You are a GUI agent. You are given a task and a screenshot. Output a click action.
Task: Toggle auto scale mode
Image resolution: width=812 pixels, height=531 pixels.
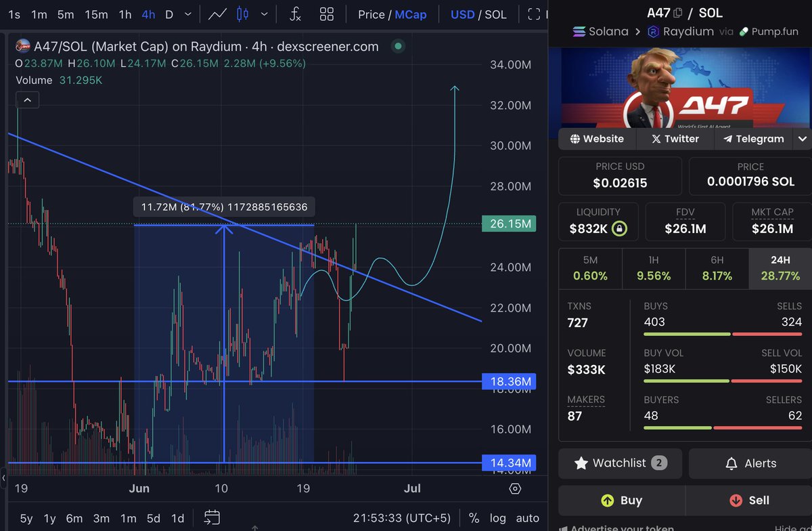pyautogui.click(x=528, y=518)
